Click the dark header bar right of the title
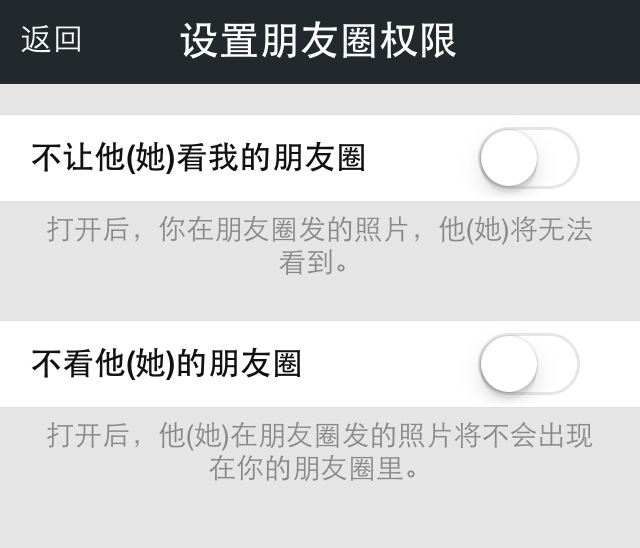 pos(550,41)
